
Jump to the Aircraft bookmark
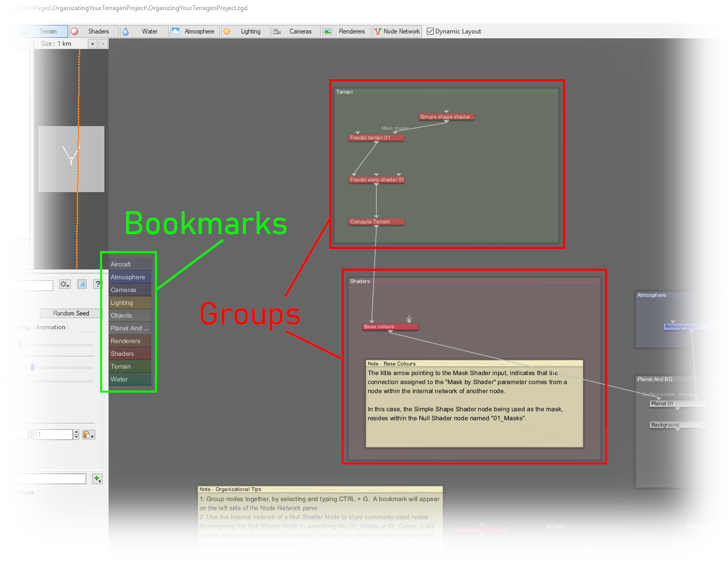coord(130,264)
